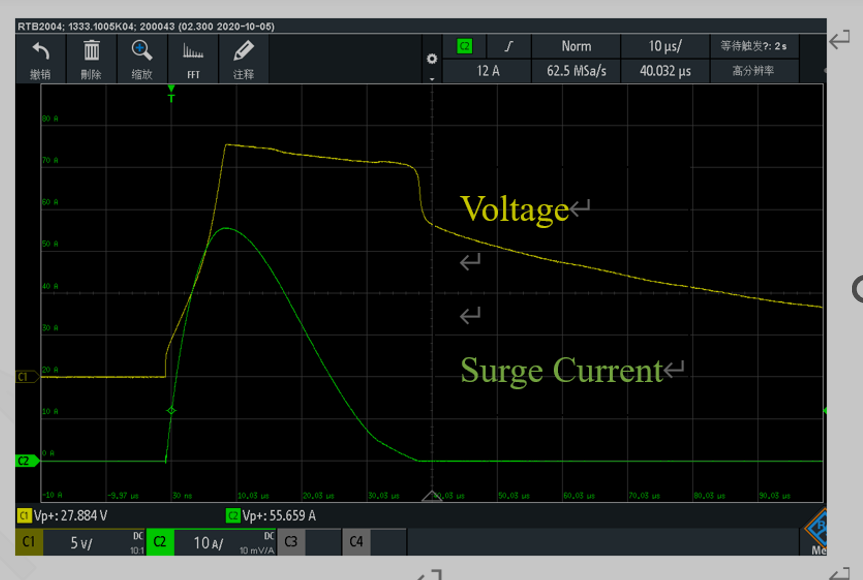Activate the Zoom (缩放) magnifier tool
The width and height of the screenshot is (863, 580).
[x=142, y=51]
